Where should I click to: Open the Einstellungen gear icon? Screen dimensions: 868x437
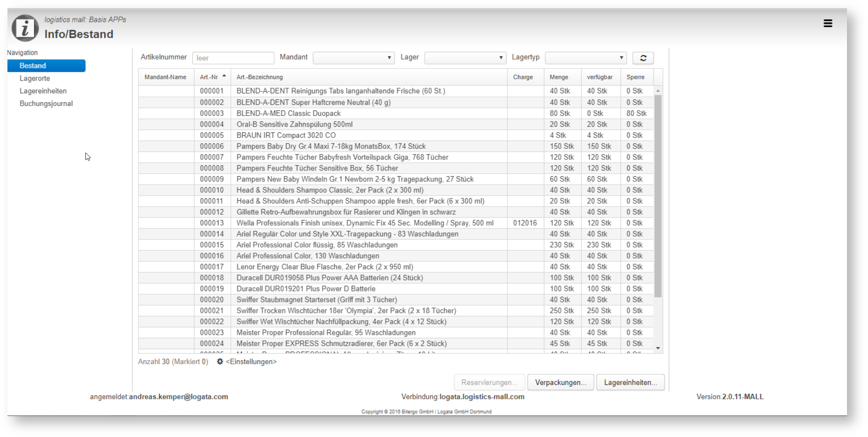(x=220, y=362)
